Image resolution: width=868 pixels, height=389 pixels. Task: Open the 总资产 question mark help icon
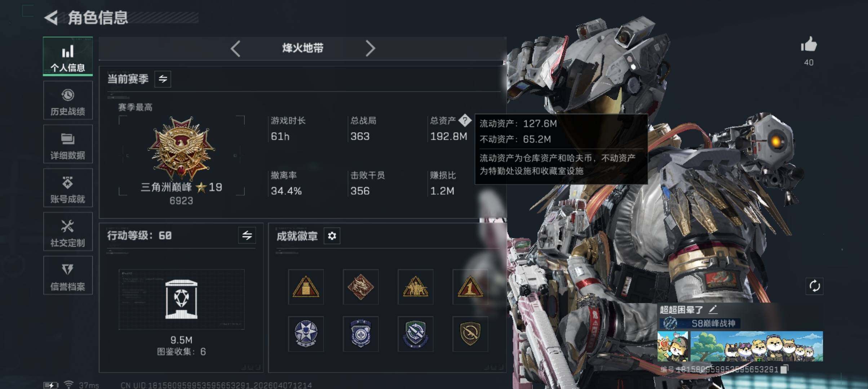[465, 120]
